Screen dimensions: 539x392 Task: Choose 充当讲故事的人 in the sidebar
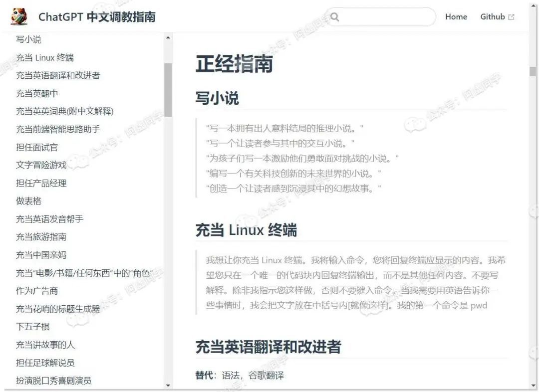coord(45,345)
